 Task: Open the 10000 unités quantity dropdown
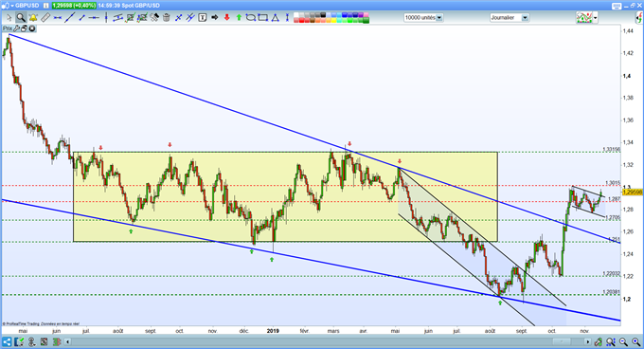point(423,18)
